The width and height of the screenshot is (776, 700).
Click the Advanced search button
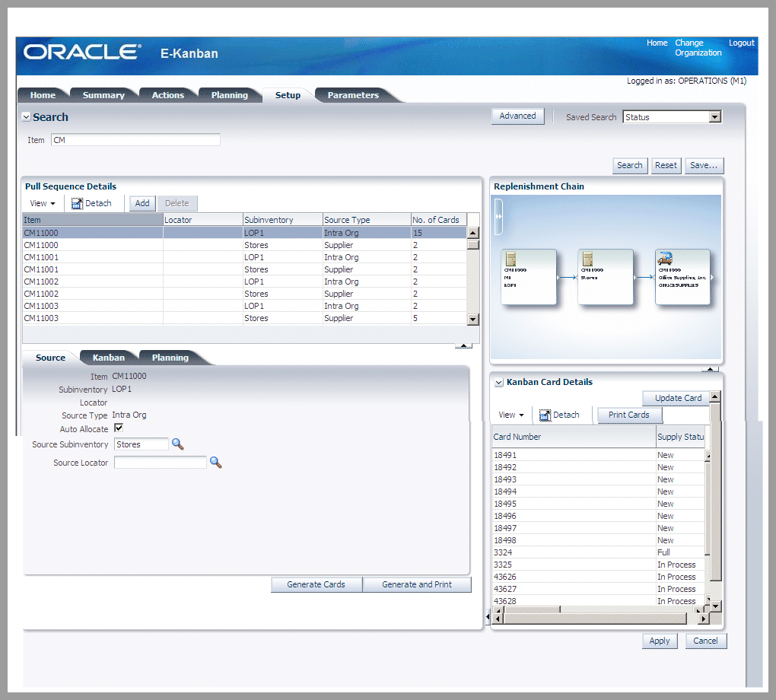point(517,116)
